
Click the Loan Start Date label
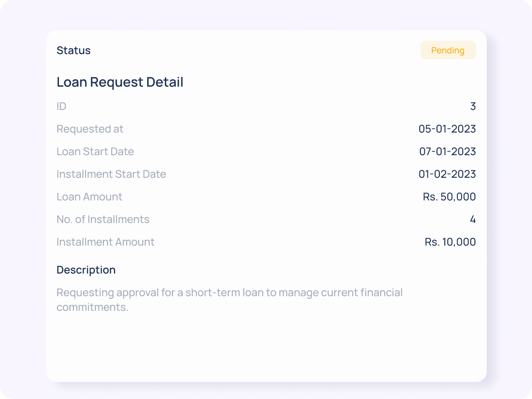point(95,152)
